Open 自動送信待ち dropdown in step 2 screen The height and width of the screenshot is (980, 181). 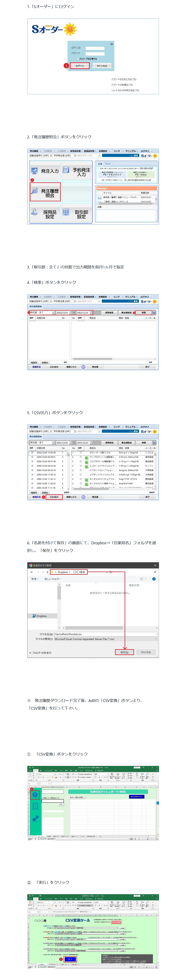click(51, 156)
